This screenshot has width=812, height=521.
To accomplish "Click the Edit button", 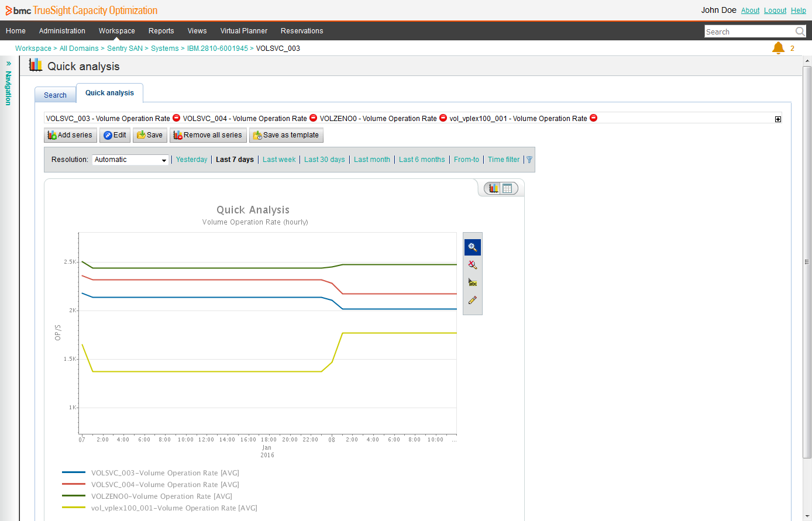I will (x=115, y=135).
